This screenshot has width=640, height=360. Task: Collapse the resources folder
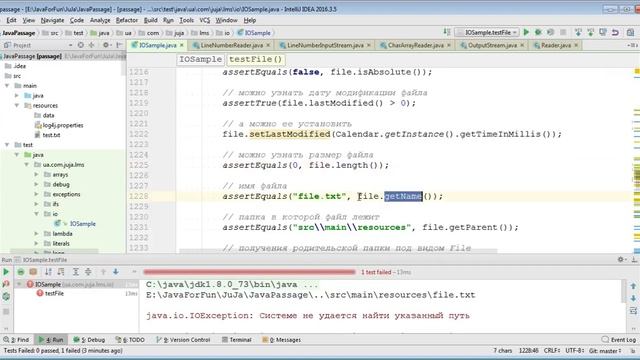17,105
